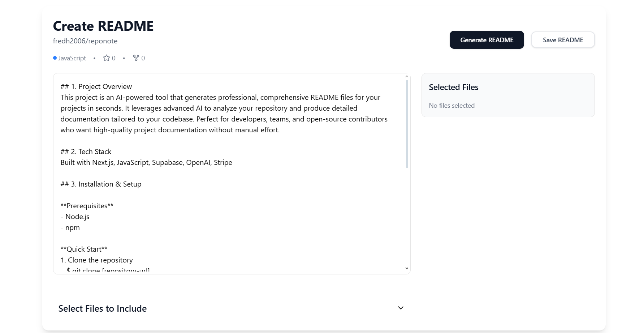This screenshot has width=644, height=333.
Task: Click the star count number
Action: (x=114, y=58)
